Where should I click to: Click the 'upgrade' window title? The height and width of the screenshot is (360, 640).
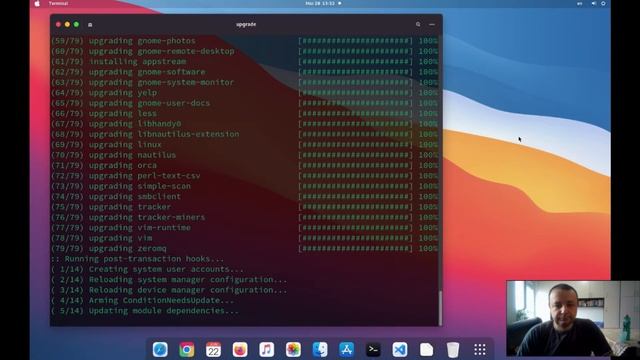pyautogui.click(x=246, y=24)
